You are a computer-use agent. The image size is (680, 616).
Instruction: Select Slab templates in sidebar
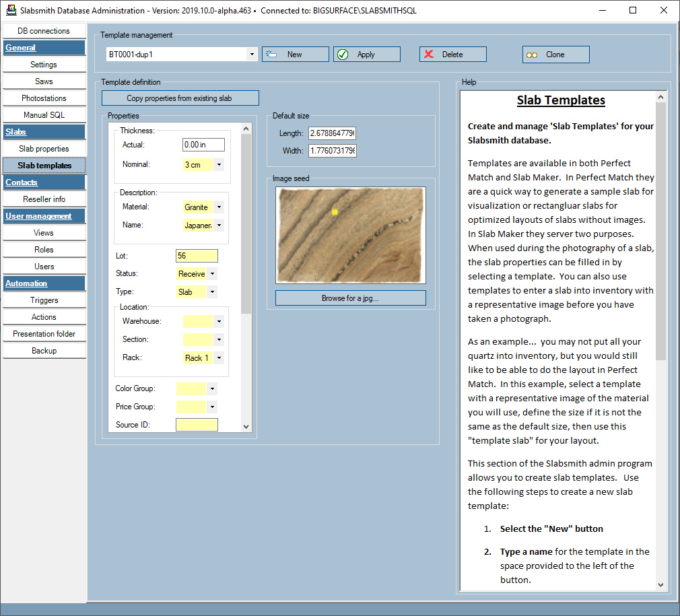[x=44, y=166]
